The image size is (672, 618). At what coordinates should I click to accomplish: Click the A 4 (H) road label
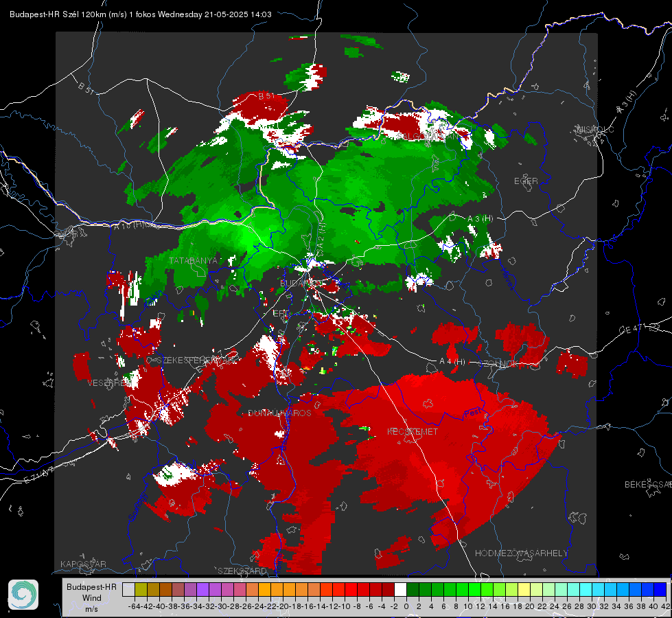452,362
